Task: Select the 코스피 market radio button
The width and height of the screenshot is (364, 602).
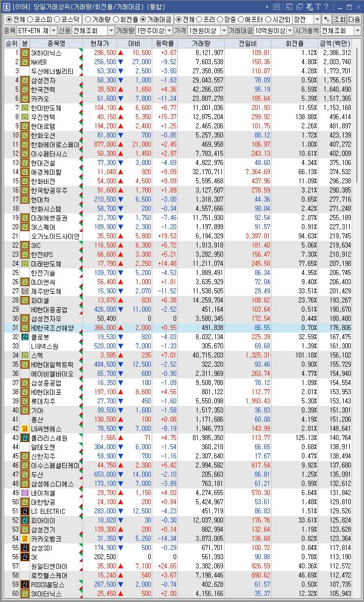Action: (x=39, y=19)
